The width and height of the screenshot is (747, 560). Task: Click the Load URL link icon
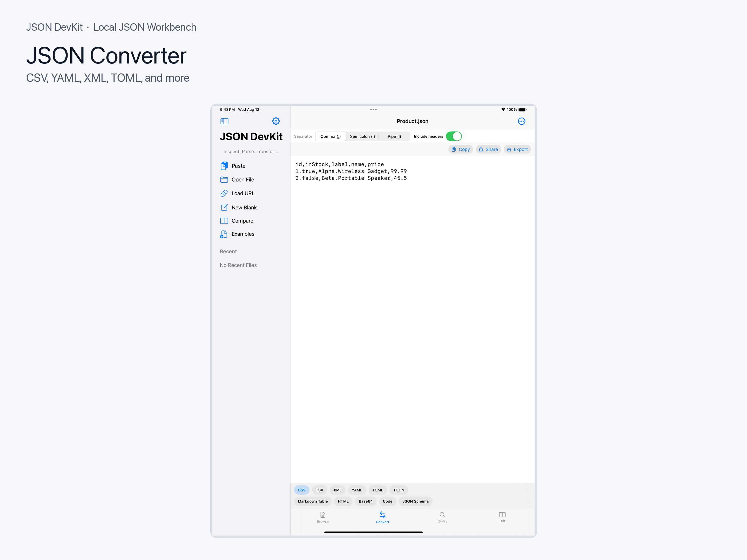click(224, 193)
